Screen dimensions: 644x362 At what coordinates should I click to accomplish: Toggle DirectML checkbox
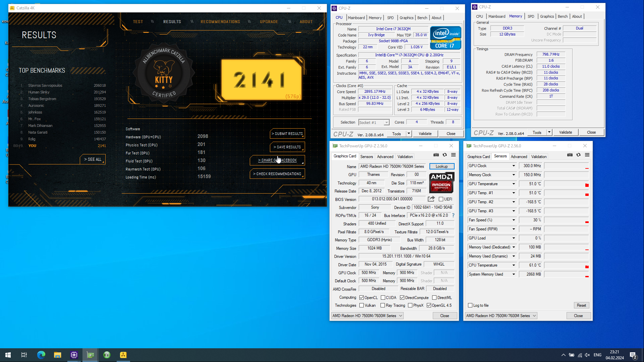coord(434,298)
